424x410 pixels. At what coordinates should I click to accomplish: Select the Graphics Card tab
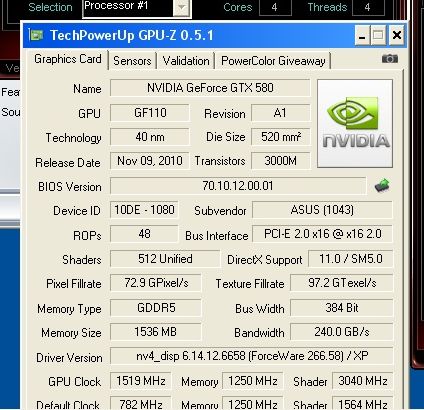pos(68,59)
